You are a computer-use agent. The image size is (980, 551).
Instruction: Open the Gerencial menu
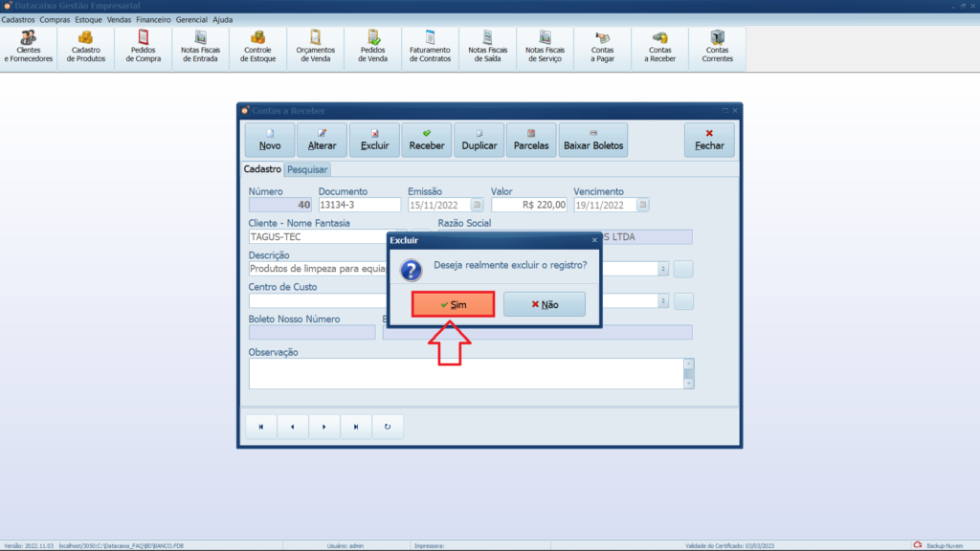coord(191,19)
